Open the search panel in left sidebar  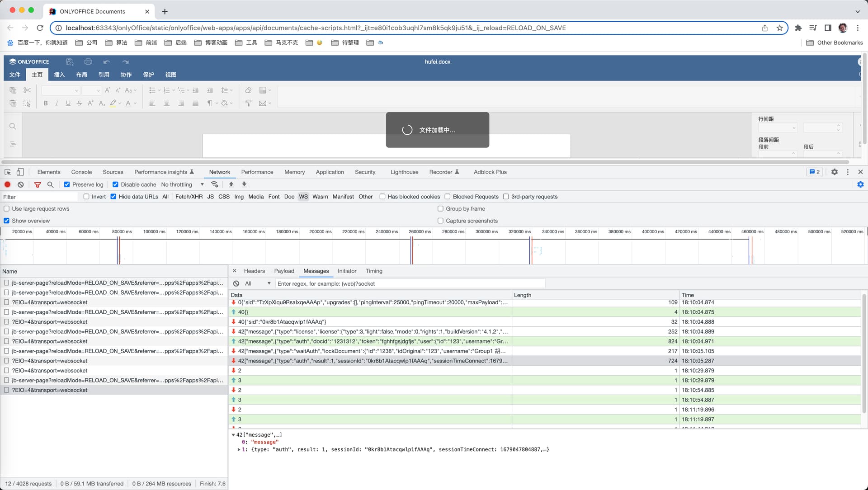tap(13, 126)
